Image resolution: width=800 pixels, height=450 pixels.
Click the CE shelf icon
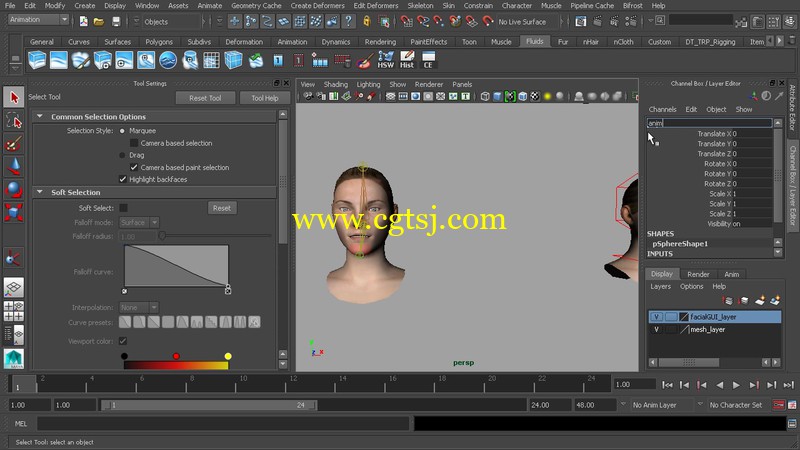(x=428, y=60)
